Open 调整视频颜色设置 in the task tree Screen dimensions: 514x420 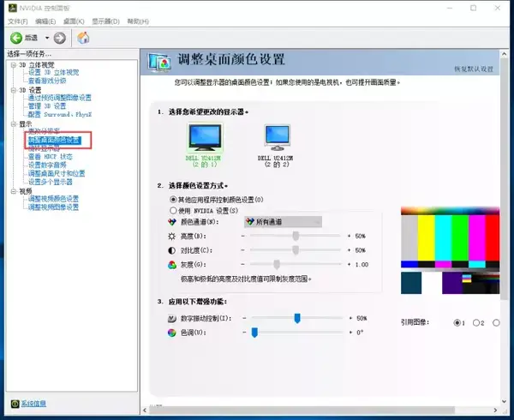coord(53,199)
